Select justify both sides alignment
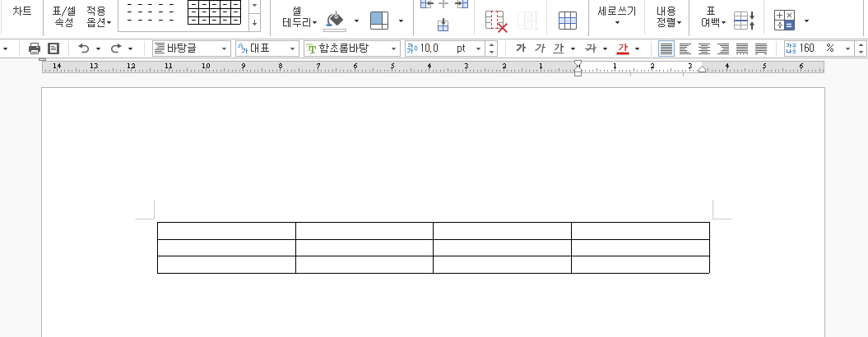Image resolution: width=868 pixels, height=337 pixels. click(x=666, y=48)
